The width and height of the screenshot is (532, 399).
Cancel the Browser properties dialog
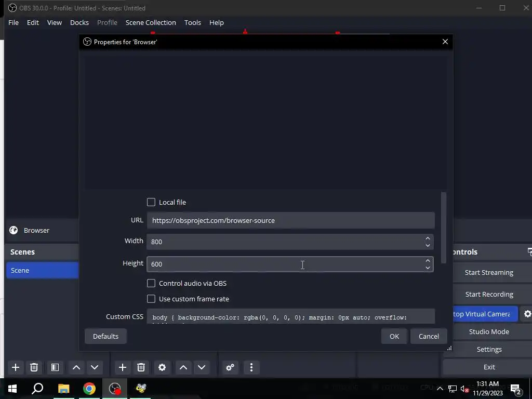click(429, 336)
